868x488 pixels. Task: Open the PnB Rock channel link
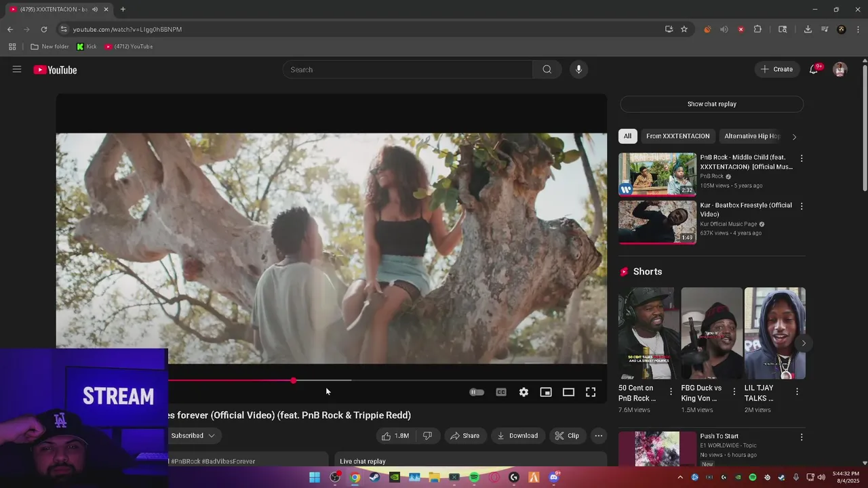[x=711, y=176]
